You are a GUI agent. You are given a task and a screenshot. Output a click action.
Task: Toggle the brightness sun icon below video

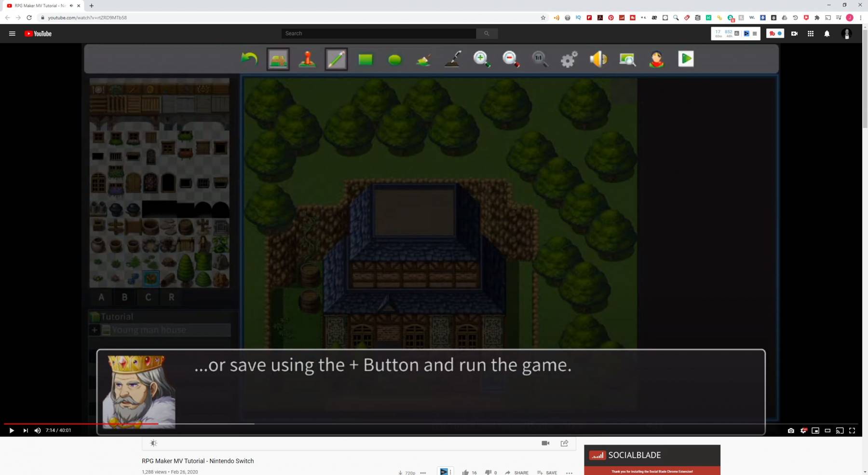coord(153,443)
